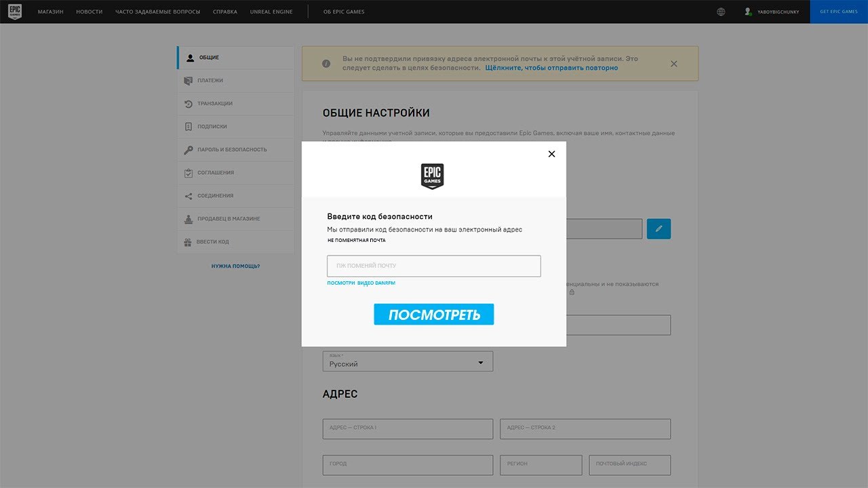This screenshot has height=488, width=868.
Task: Click the key icon for ПАРОЛЬ И БЕЗОПАСНОСТЬ
Action: click(189, 150)
